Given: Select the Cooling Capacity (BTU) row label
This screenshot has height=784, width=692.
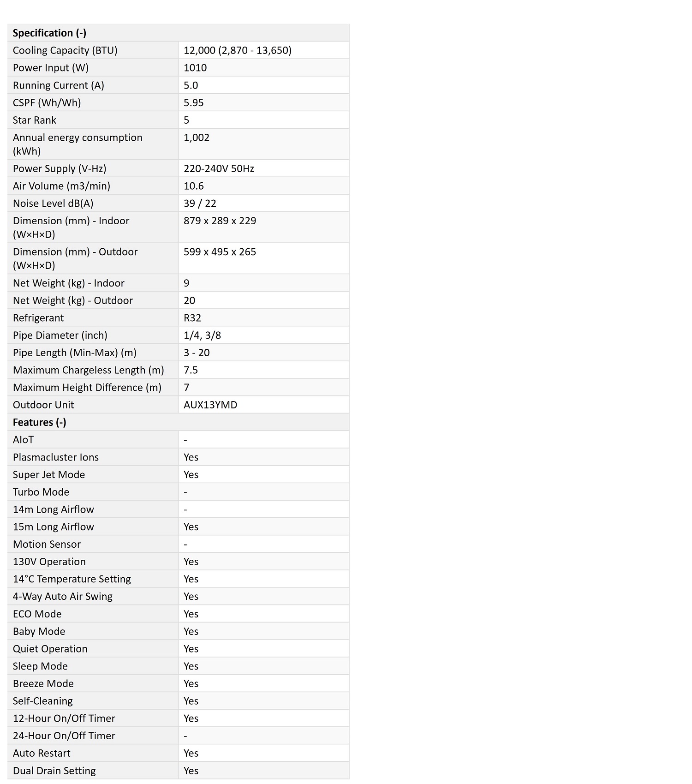Looking at the screenshot, I should coord(65,50).
